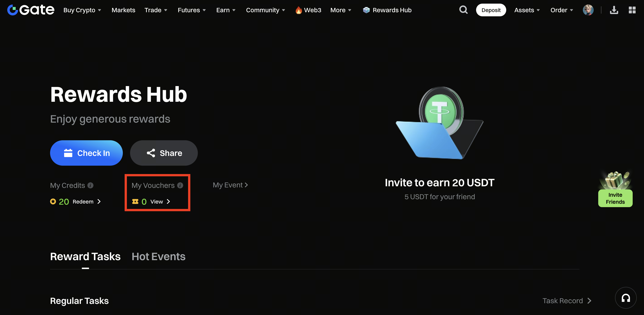Click the Share button
This screenshot has width=644, height=315.
point(164,153)
